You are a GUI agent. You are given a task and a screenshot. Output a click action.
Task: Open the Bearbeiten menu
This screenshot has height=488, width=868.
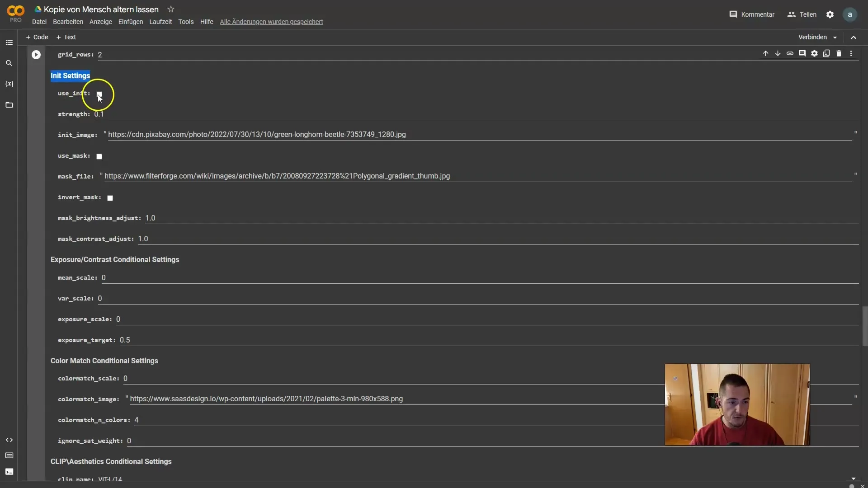tap(68, 22)
